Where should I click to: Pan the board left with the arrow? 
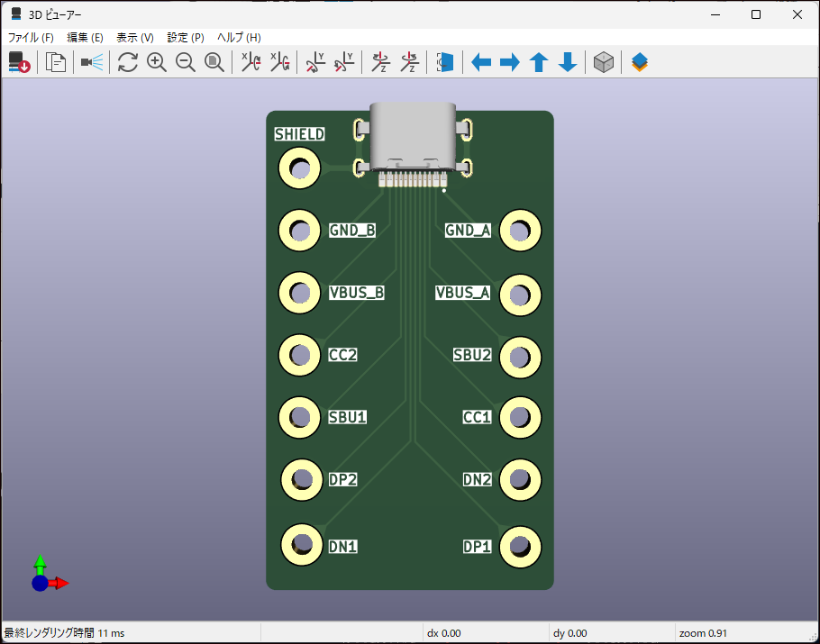click(481, 62)
